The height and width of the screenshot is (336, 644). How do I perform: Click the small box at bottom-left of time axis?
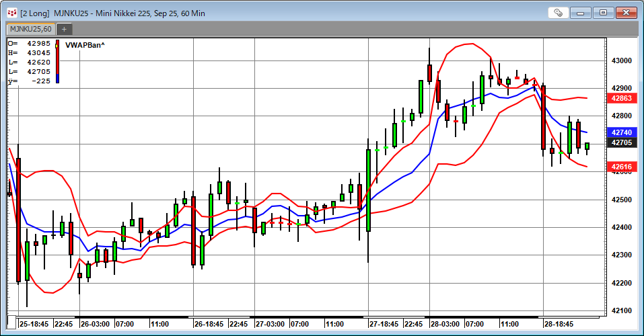click(11, 322)
